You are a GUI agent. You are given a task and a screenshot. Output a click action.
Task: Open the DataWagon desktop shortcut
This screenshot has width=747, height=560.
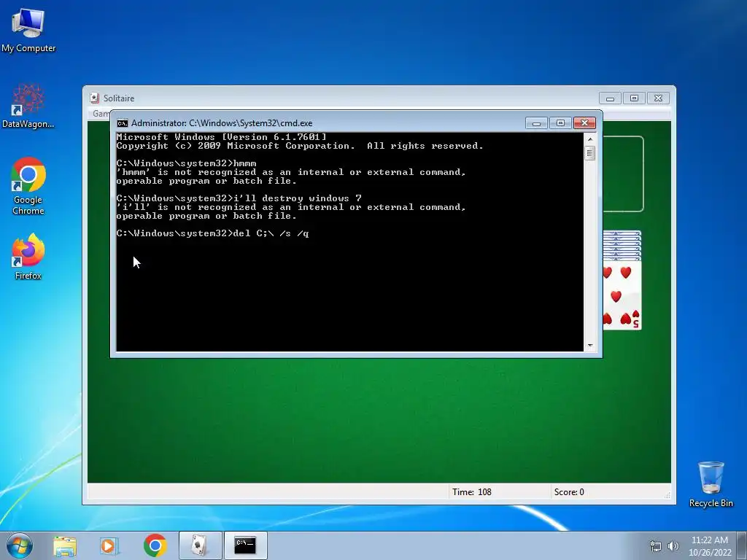click(x=28, y=106)
